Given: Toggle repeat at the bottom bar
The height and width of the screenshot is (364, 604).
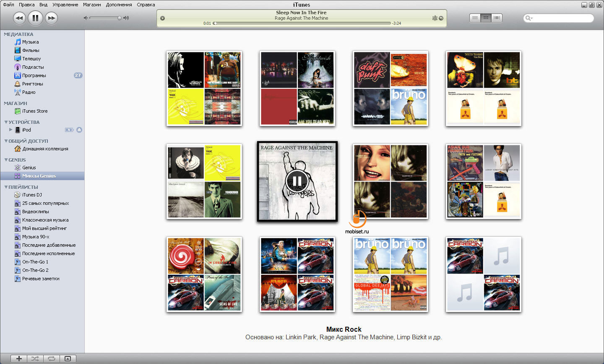Looking at the screenshot, I should point(51,359).
